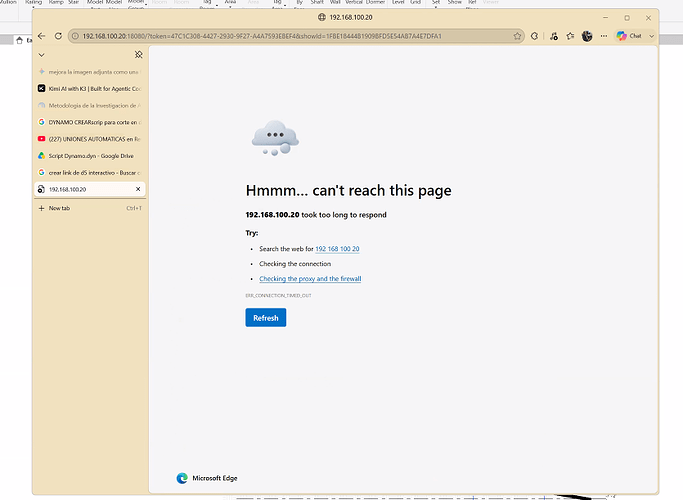
Task: Click Google Drive favicon in tab list
Action: click(41, 156)
